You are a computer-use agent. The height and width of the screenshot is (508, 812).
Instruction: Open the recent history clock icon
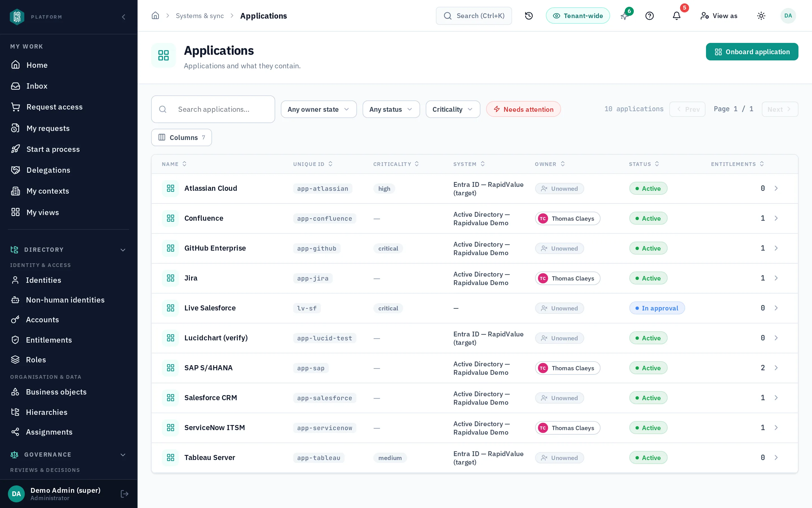(529, 16)
